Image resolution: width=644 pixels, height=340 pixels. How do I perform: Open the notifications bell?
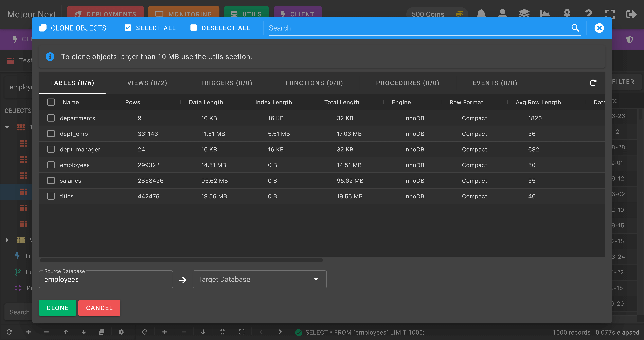[481, 14]
